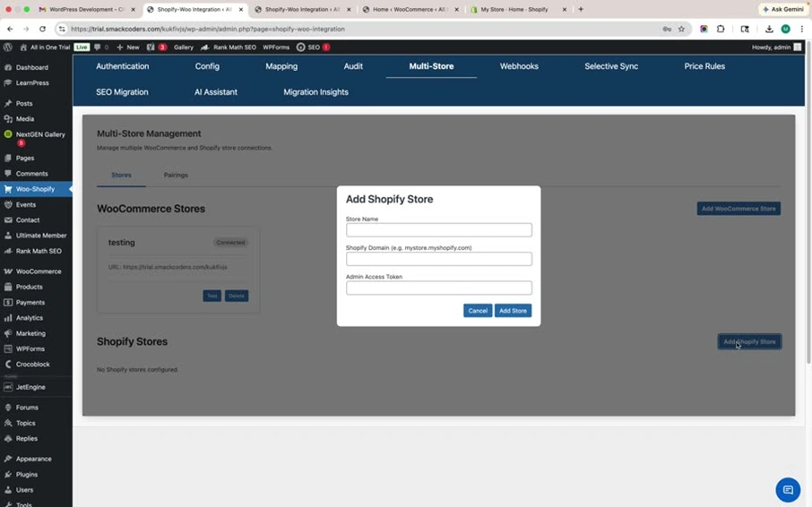The width and height of the screenshot is (812, 507).
Task: Open Posts in the sidebar
Action: point(24,104)
